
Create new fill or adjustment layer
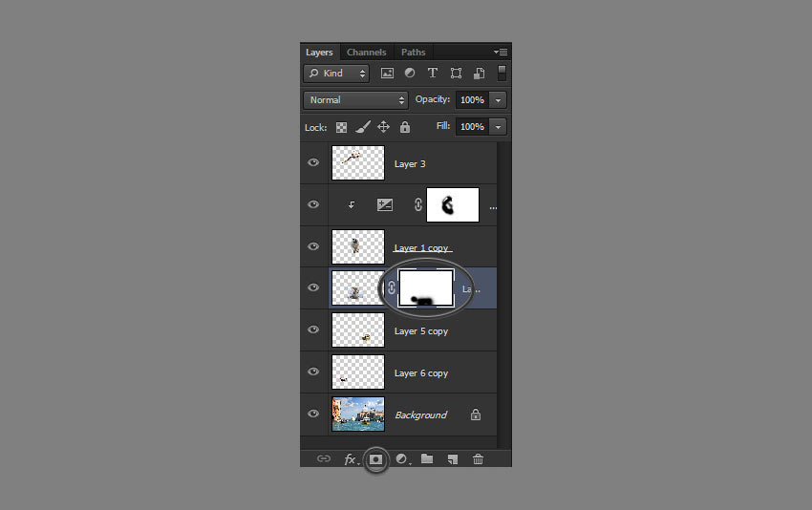pyautogui.click(x=402, y=459)
